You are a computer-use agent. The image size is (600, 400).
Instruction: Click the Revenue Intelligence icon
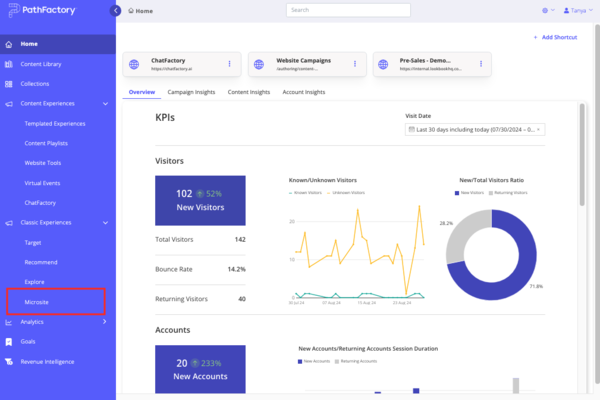click(9, 362)
